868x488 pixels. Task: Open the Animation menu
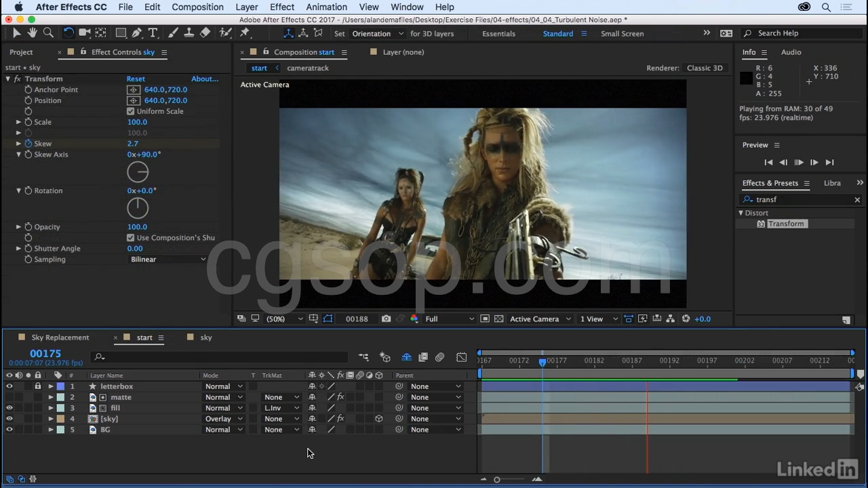point(326,7)
